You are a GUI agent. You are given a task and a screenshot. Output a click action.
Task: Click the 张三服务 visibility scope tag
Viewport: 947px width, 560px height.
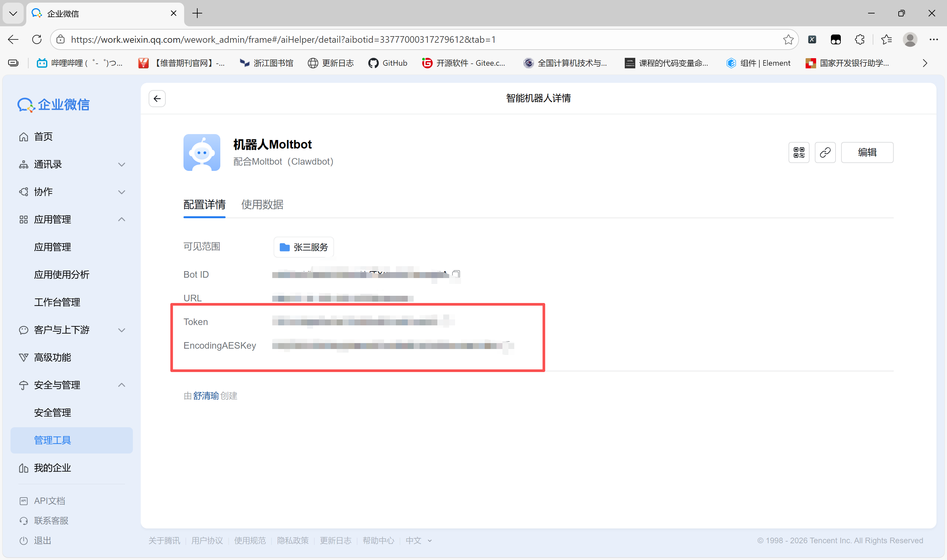click(x=304, y=247)
